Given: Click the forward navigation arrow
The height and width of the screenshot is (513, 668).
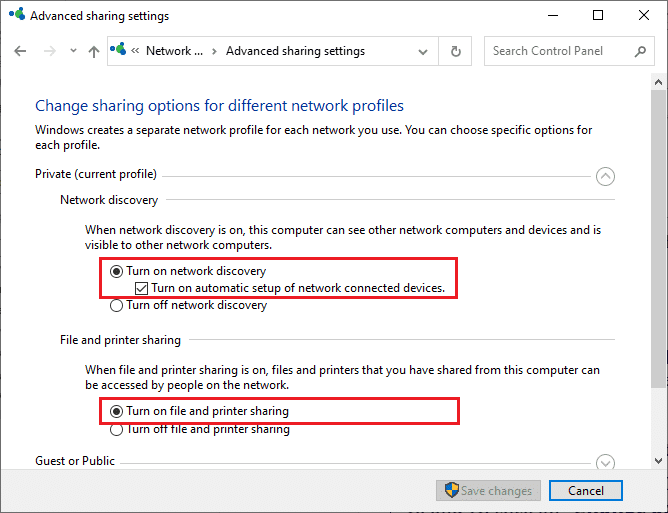Looking at the screenshot, I should click(48, 51).
